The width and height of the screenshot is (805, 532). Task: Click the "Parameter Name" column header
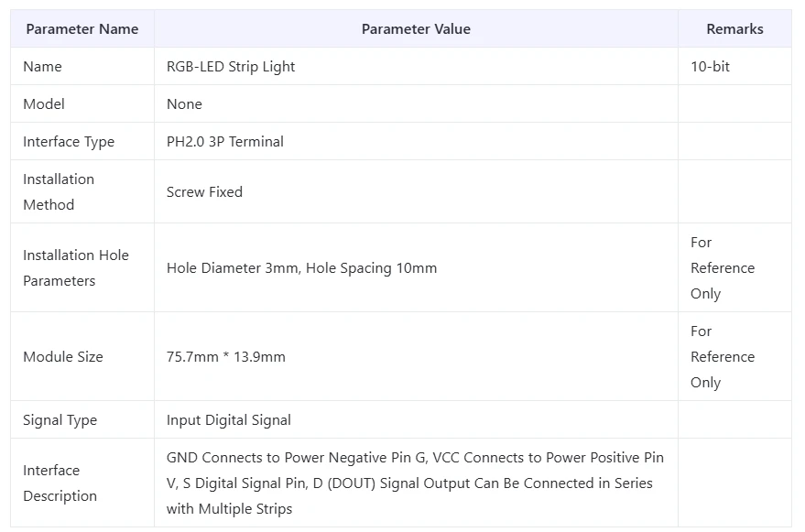coord(82,29)
